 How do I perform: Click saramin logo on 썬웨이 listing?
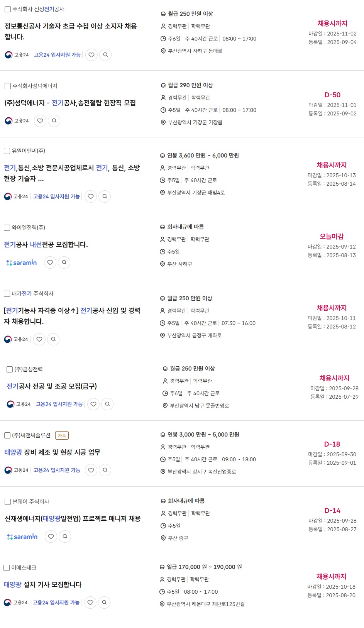click(22, 537)
